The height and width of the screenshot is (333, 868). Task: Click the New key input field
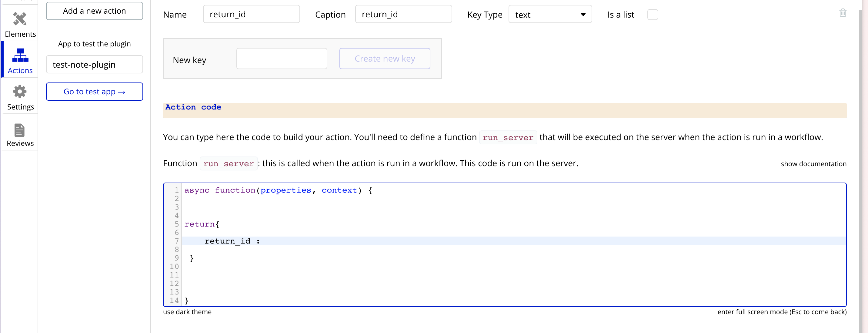pyautogui.click(x=281, y=59)
